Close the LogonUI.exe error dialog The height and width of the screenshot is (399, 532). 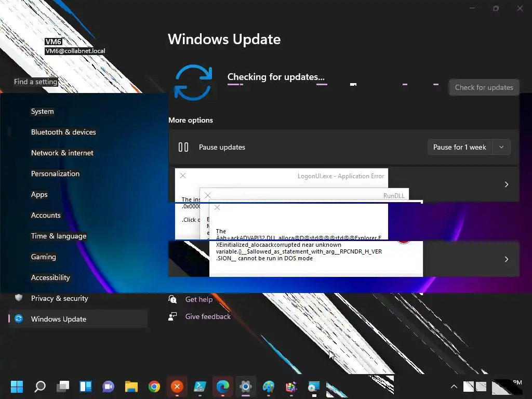click(x=183, y=176)
